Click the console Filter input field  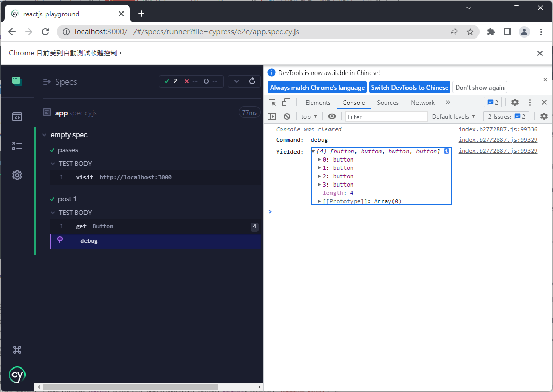click(x=386, y=117)
